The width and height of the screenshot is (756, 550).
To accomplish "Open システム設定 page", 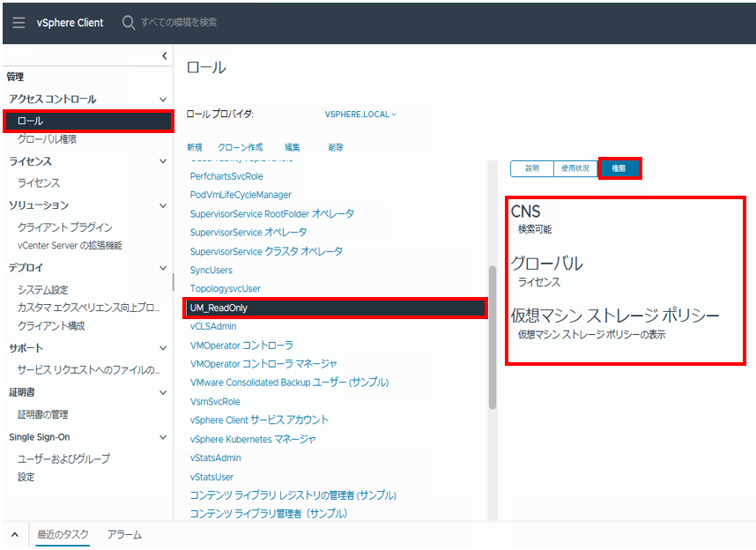I will point(43,289).
